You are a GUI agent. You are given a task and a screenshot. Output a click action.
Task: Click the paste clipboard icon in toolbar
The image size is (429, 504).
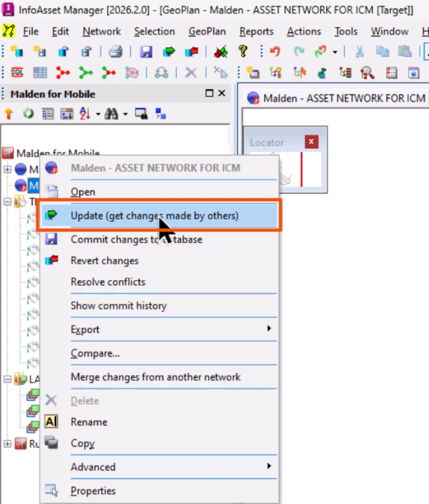405,51
